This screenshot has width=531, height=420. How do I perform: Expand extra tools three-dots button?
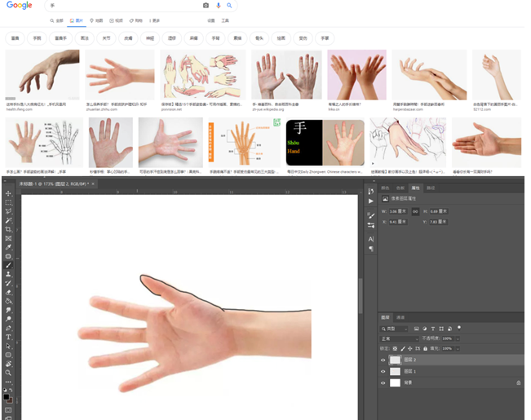[x=8, y=382]
